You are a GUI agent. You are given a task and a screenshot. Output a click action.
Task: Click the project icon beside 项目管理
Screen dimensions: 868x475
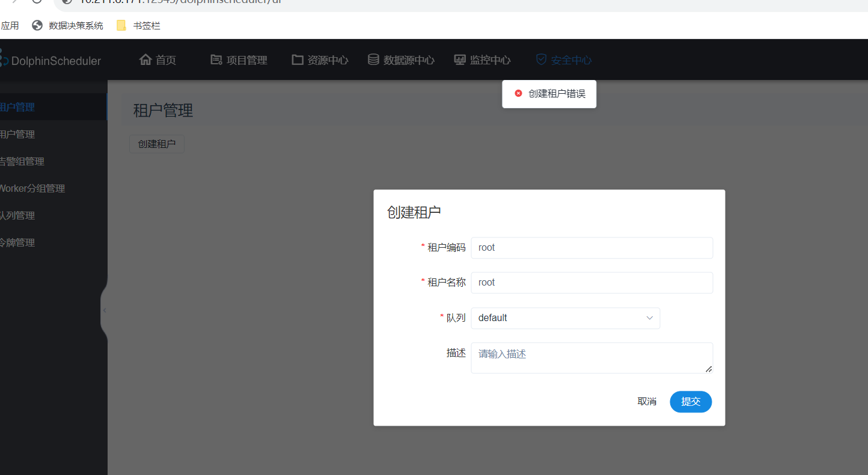click(x=216, y=60)
